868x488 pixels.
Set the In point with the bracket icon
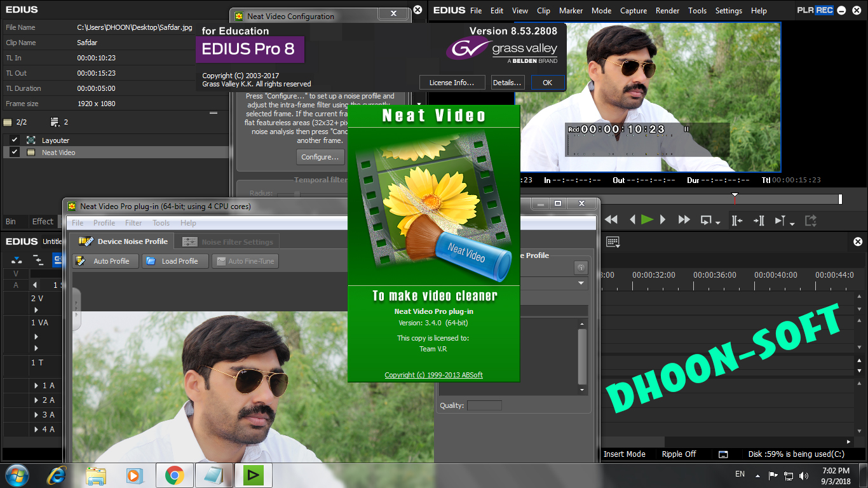[737, 220]
